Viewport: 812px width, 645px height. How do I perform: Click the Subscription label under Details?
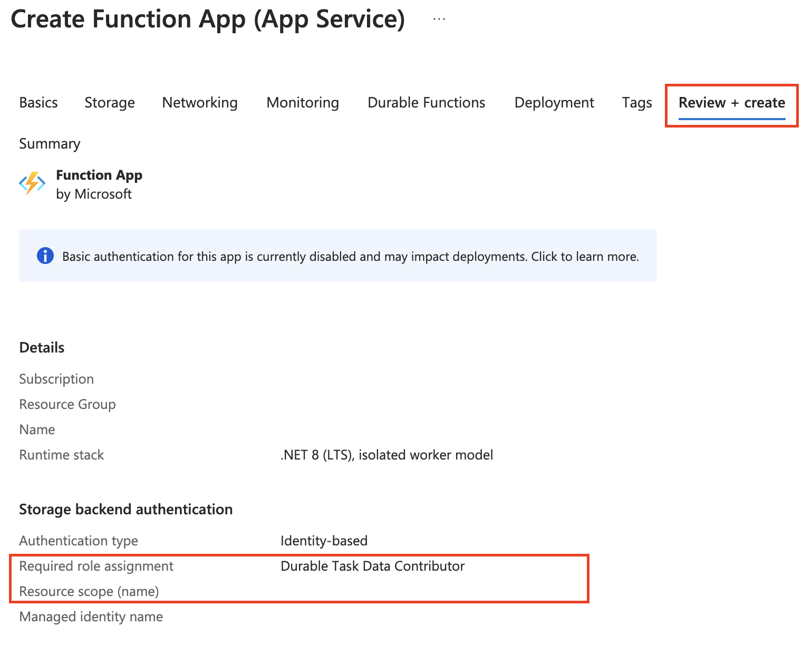point(56,379)
